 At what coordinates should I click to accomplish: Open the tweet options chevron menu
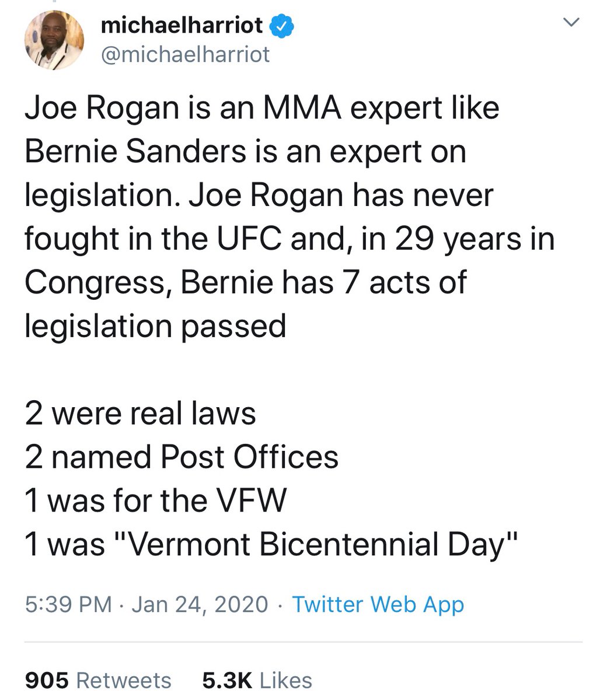click(x=571, y=23)
